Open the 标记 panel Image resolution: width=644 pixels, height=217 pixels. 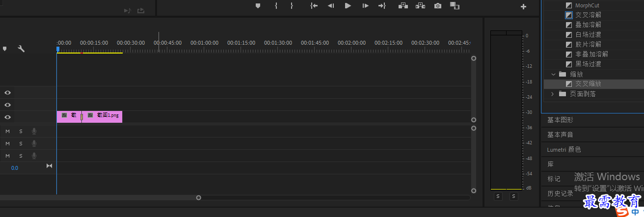(554, 179)
